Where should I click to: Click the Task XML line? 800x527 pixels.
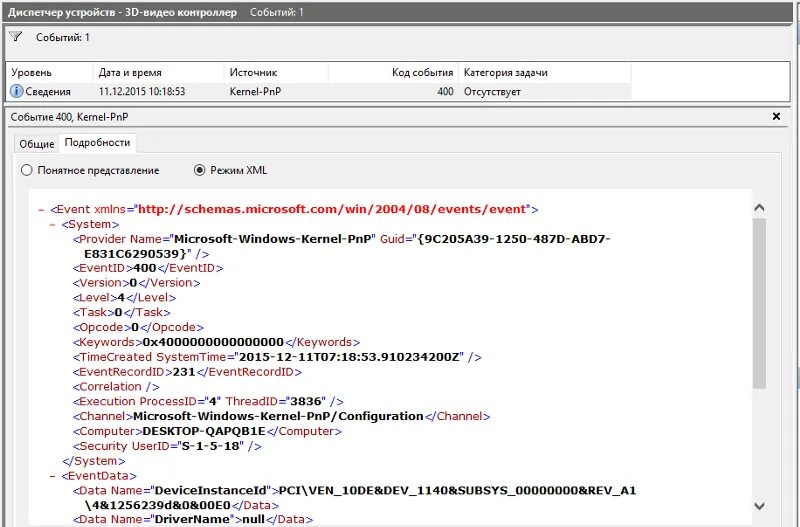121,312
